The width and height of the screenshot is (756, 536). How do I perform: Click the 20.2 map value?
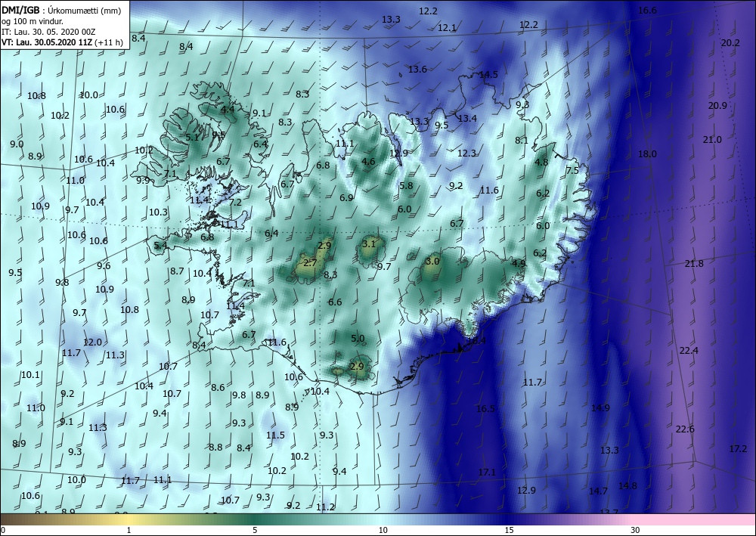click(730, 43)
